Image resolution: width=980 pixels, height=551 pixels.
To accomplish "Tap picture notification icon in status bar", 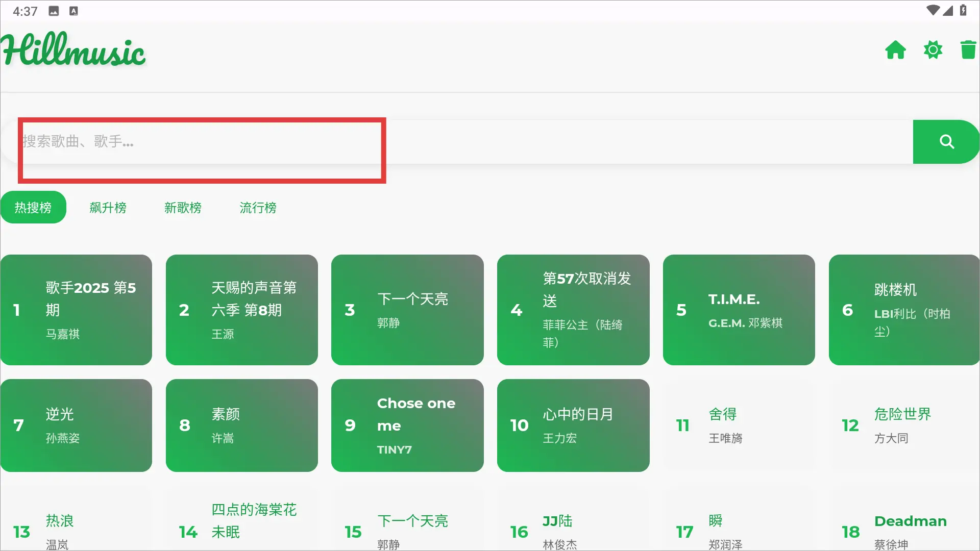I will tap(54, 11).
